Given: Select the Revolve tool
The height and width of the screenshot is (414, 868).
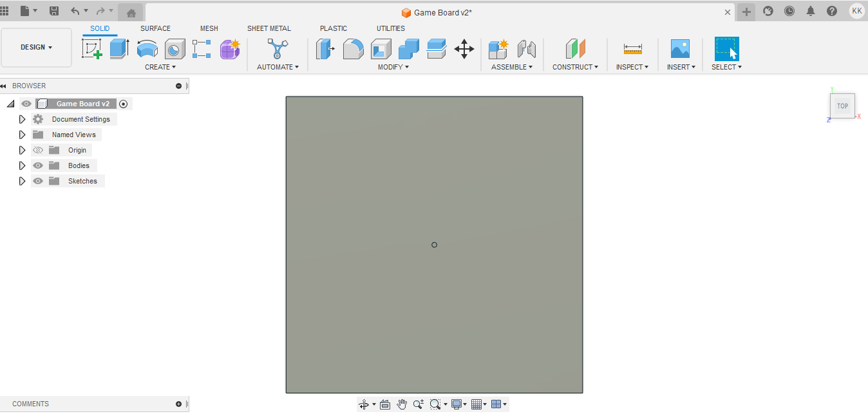Looking at the screenshot, I should point(147,49).
